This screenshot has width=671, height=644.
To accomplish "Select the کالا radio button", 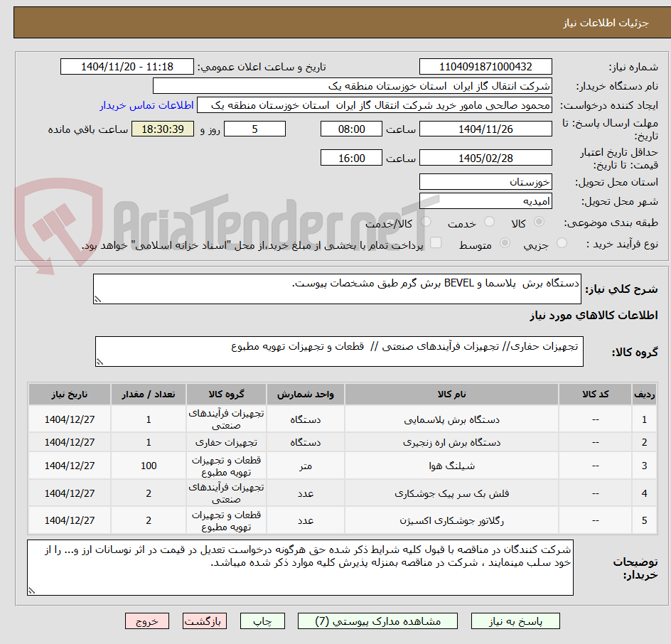I will click(x=540, y=222).
